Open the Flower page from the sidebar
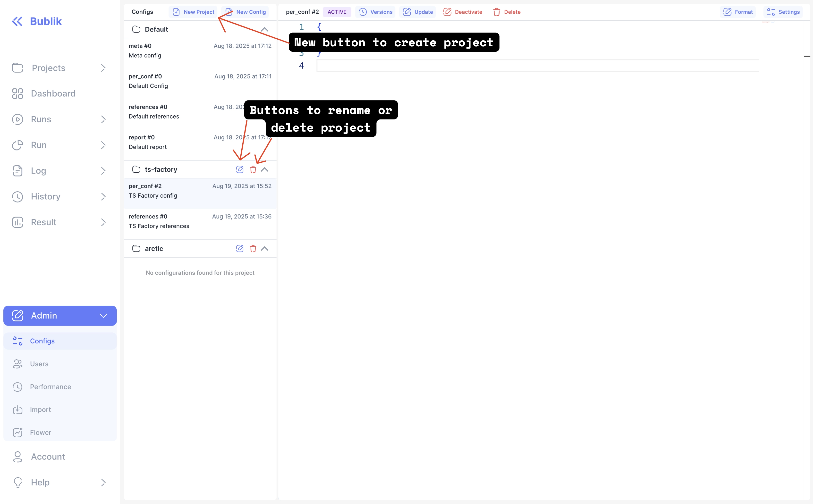Screen dimensions: 813x504 pyautogui.click(x=41, y=432)
